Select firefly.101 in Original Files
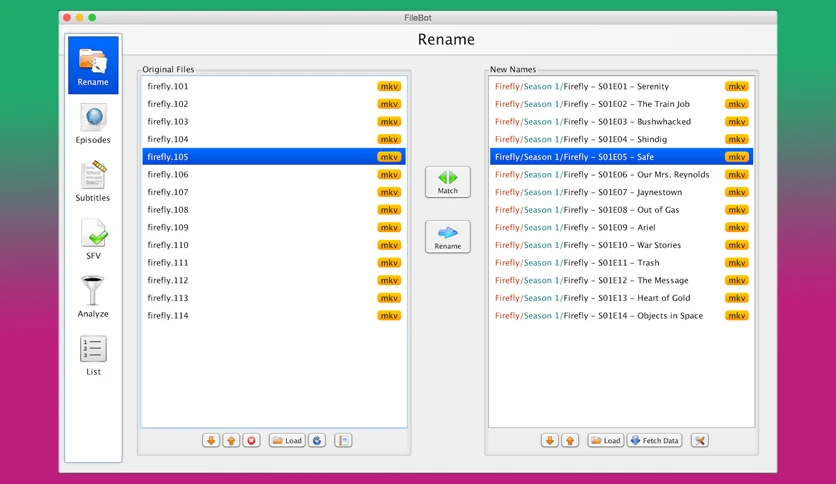 (x=274, y=86)
